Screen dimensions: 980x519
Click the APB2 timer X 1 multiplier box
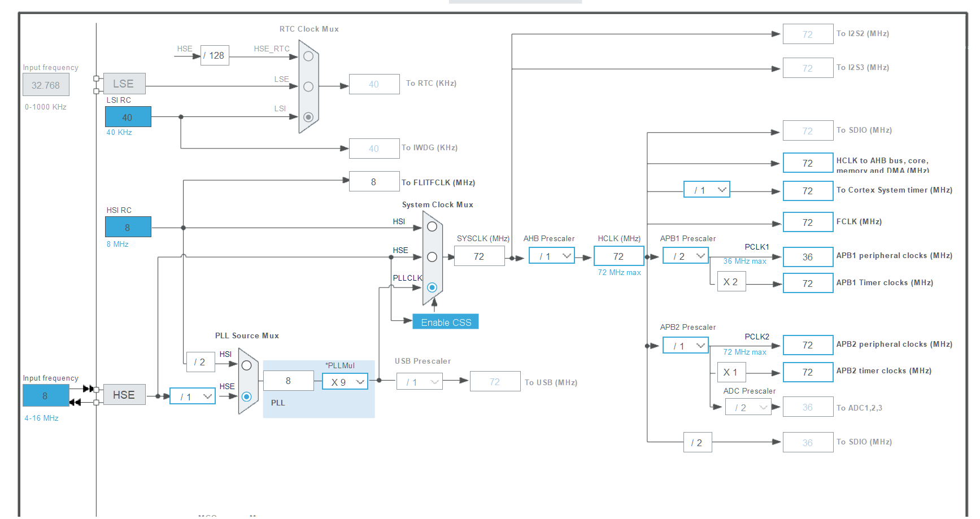(x=731, y=372)
